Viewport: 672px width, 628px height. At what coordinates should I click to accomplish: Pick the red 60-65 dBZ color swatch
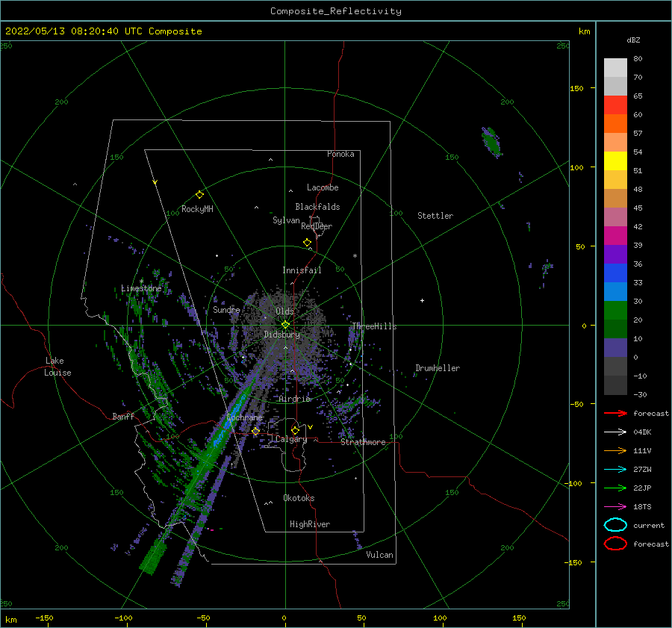615,105
